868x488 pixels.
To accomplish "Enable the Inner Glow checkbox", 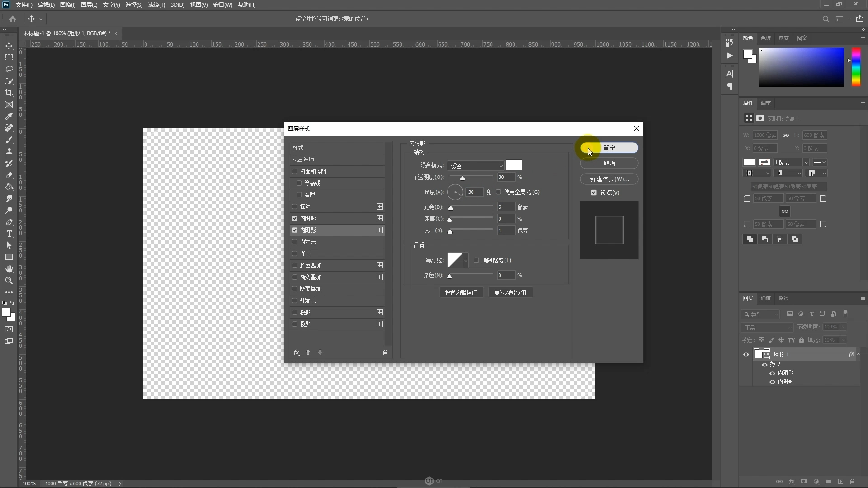I will tap(295, 242).
